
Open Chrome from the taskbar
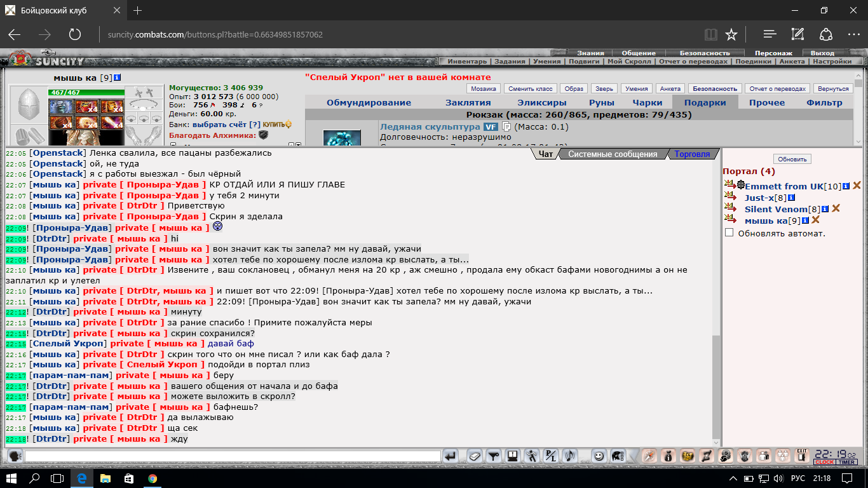(x=153, y=478)
